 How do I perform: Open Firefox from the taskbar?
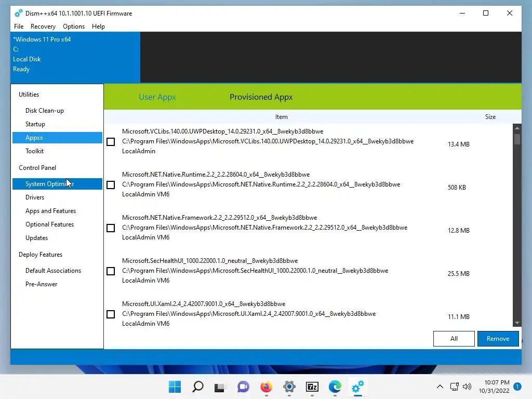(x=267, y=387)
